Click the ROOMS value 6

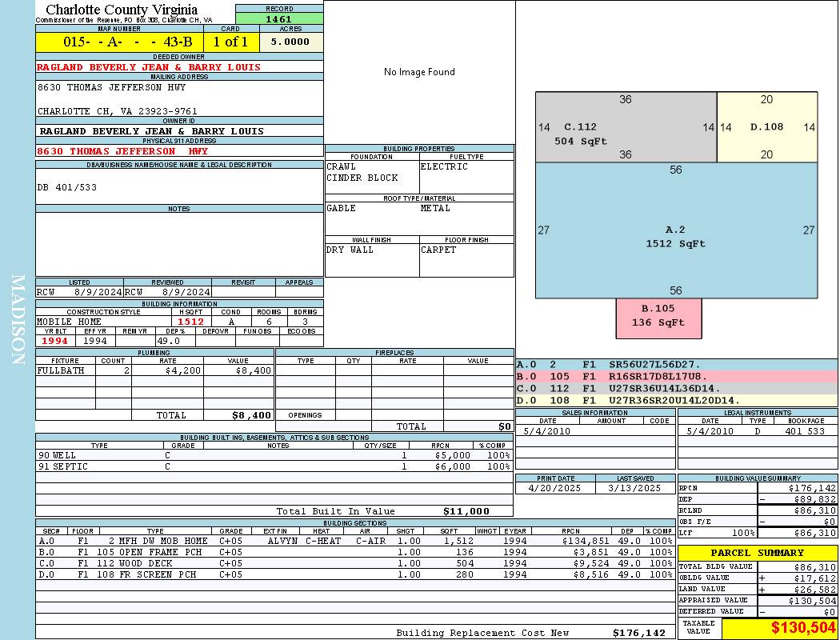269,322
